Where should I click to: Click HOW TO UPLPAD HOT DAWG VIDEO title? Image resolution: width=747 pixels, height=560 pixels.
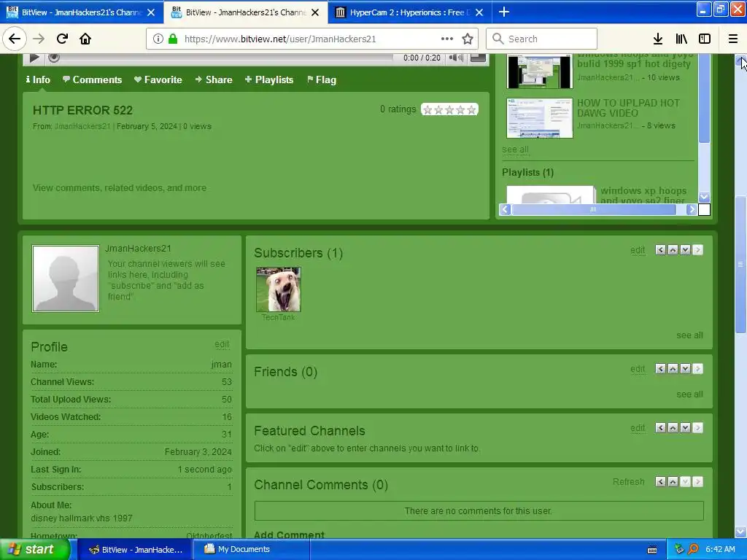pyautogui.click(x=628, y=108)
